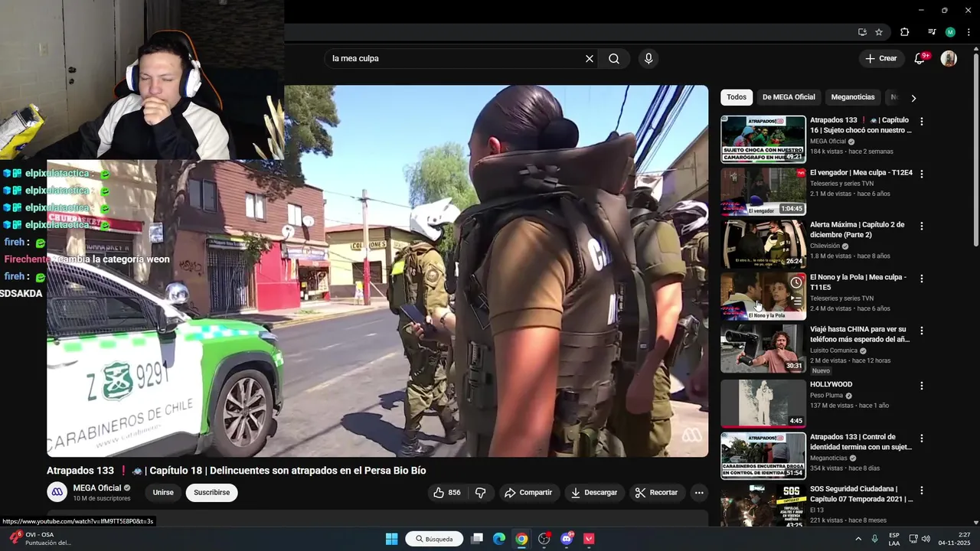The image size is (980, 551).
Task: Open the clock showing 2:27 04-11-2025
Action: 954,539
